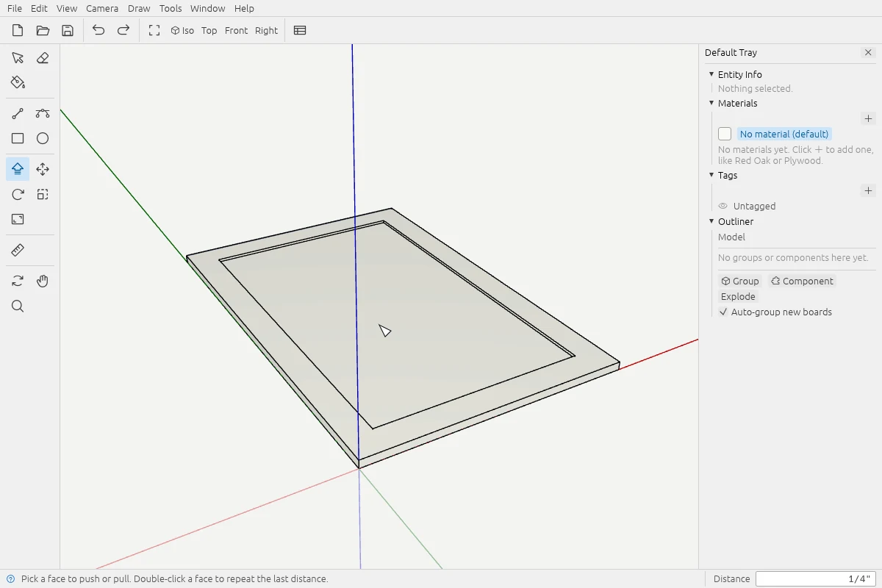This screenshot has height=588, width=882.
Task: Collapse the Materials section
Action: [711, 103]
